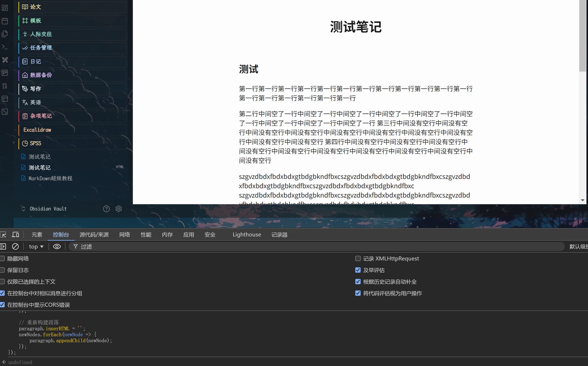The width and height of the screenshot is (588, 366).
Task: Toggle device toolbar icon in DevTools
Action: [x=15, y=235]
